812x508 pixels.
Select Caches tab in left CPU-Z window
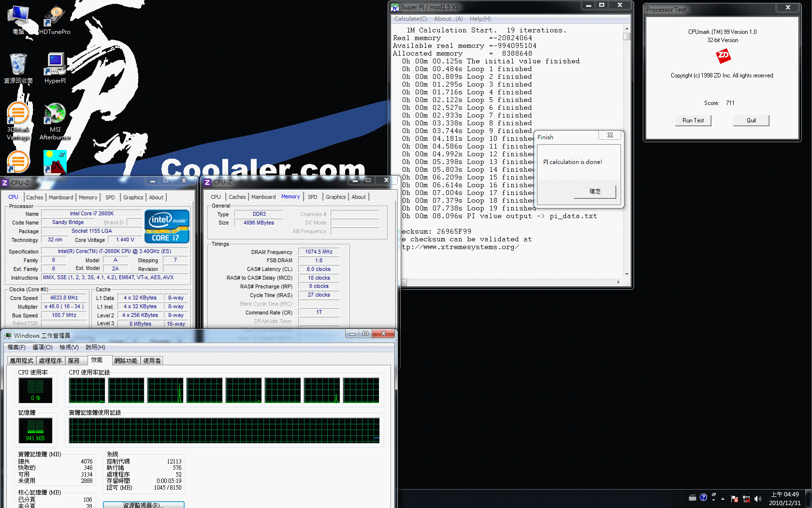coord(35,197)
